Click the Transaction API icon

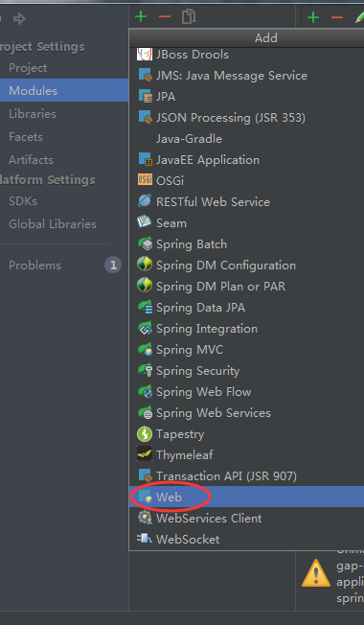pos(145,475)
